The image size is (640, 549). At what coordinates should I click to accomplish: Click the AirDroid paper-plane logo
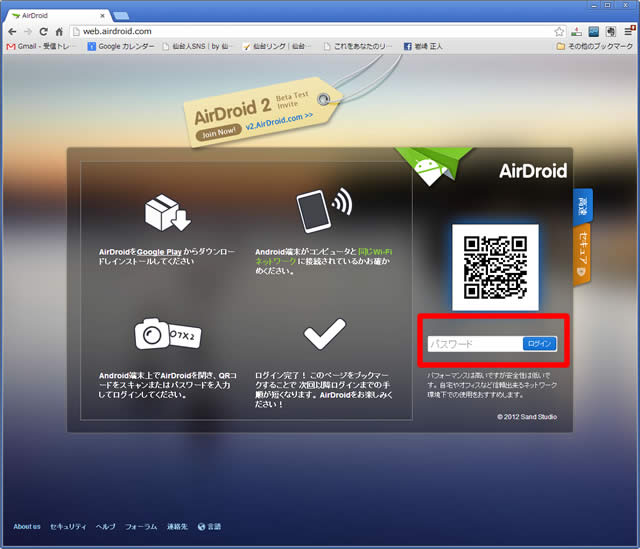click(433, 167)
